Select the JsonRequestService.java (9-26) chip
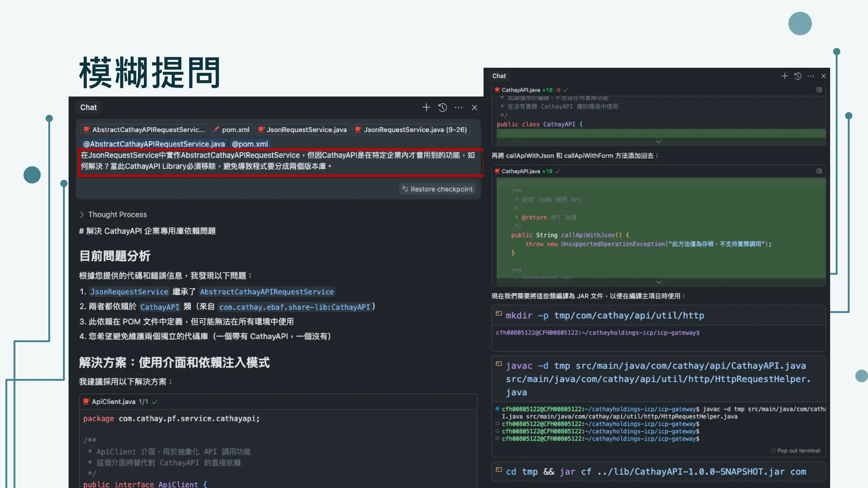 (411, 130)
